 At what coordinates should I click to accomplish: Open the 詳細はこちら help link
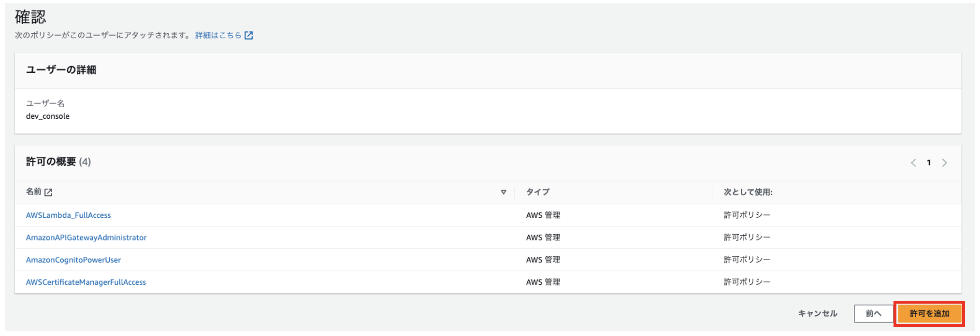218,35
